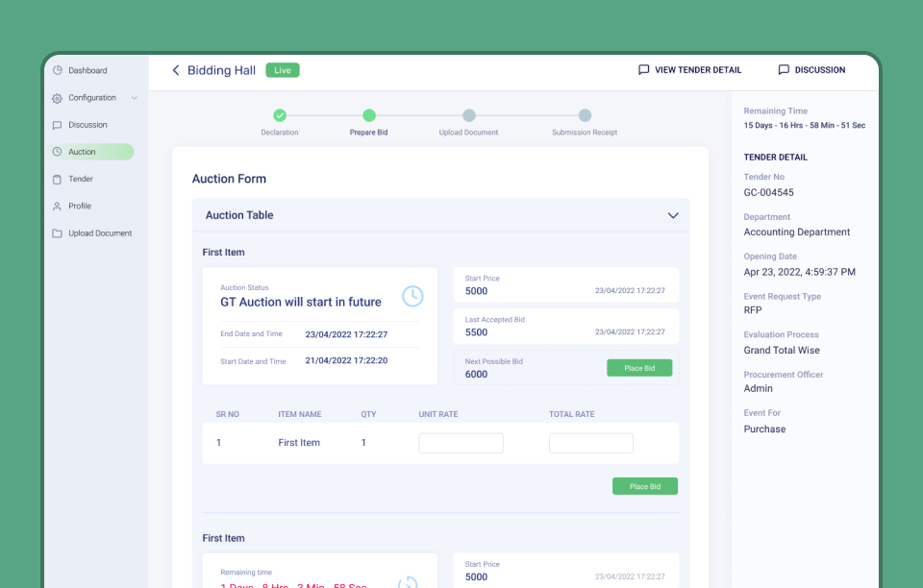Click the Submission Receipt step circle
Screen dimensions: 923x588
[585, 115]
